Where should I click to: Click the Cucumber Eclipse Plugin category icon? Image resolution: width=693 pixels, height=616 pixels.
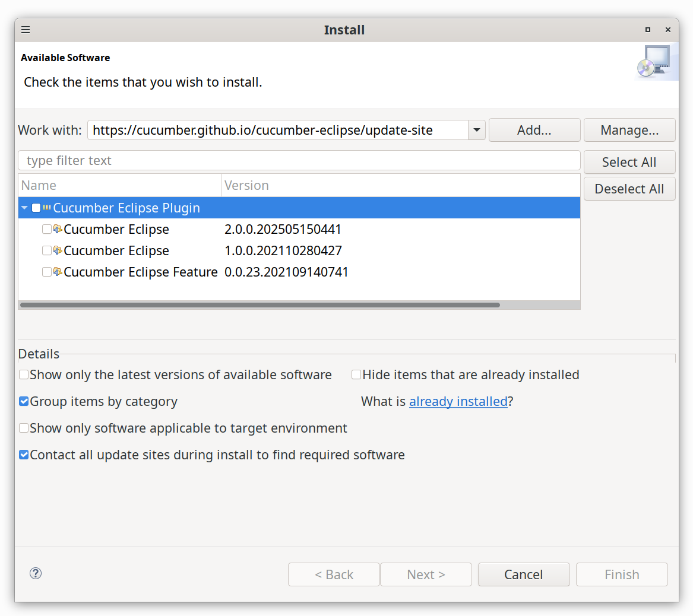47,207
